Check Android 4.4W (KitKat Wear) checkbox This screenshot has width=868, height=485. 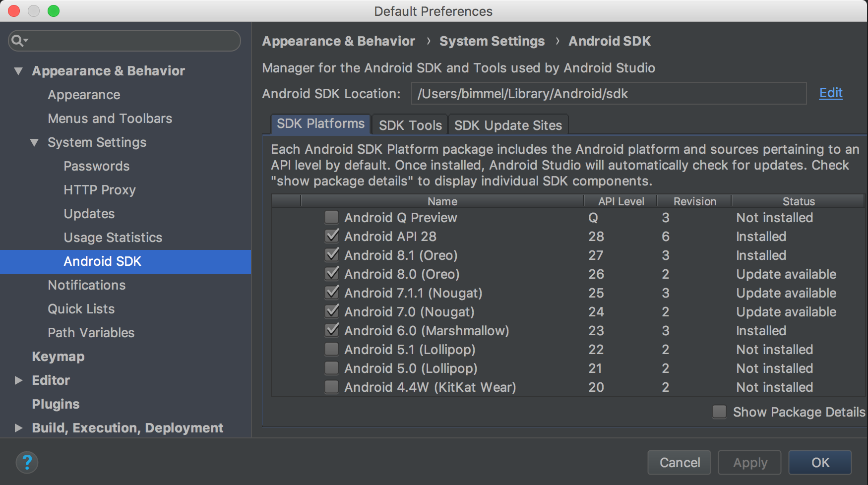tap(331, 387)
